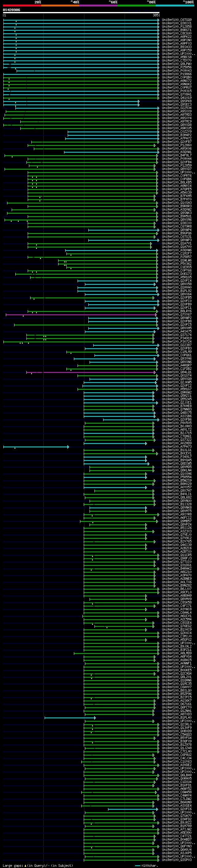This screenshot has width=197, height=868.
Task: Click the white query sequence bar under AV428906
Action: pyautogui.click(x=81, y=12)
